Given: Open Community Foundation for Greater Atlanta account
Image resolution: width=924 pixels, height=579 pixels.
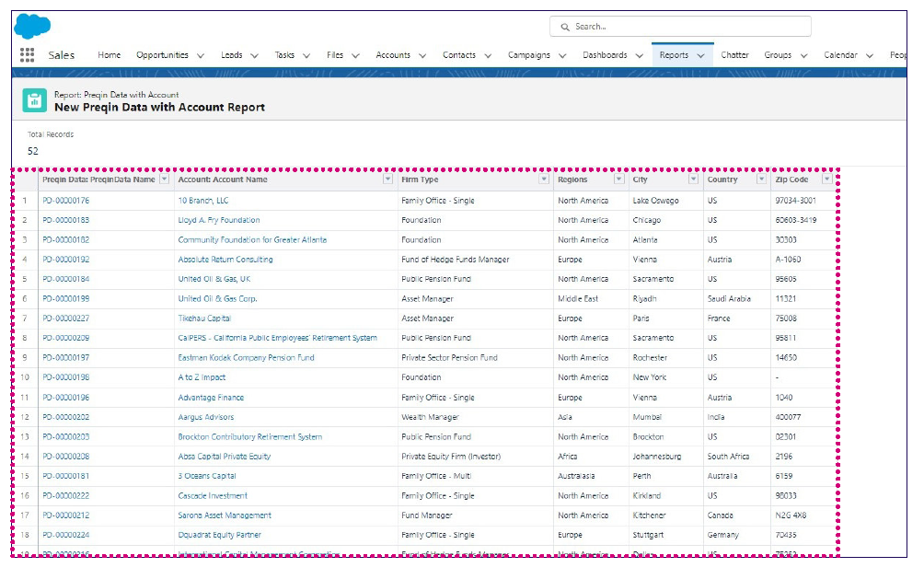Looking at the screenshot, I should [252, 240].
